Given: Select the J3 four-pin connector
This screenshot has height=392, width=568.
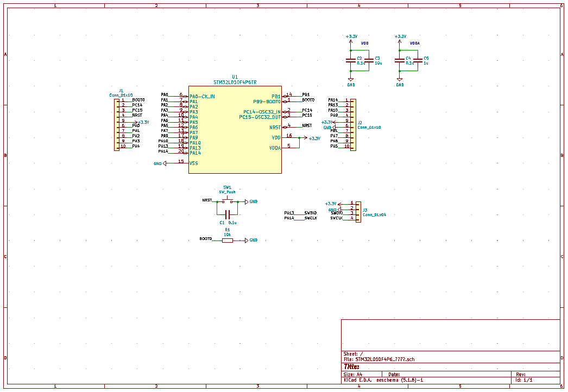Looking at the screenshot, I should coord(358,210).
